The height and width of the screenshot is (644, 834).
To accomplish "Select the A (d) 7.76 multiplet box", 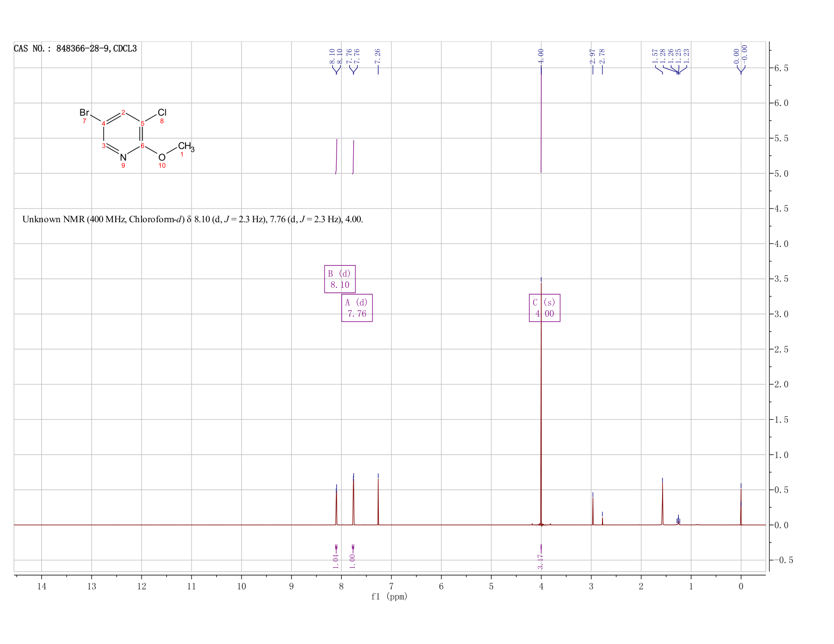I will [x=357, y=308].
